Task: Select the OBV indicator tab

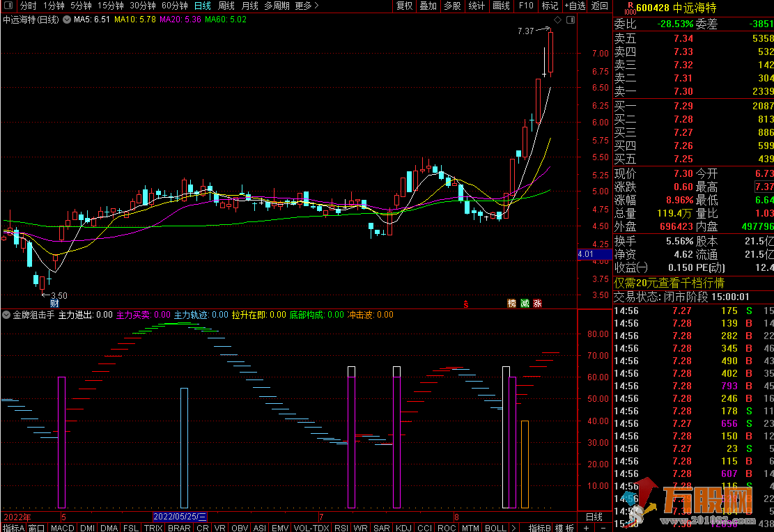Action: 240,528
